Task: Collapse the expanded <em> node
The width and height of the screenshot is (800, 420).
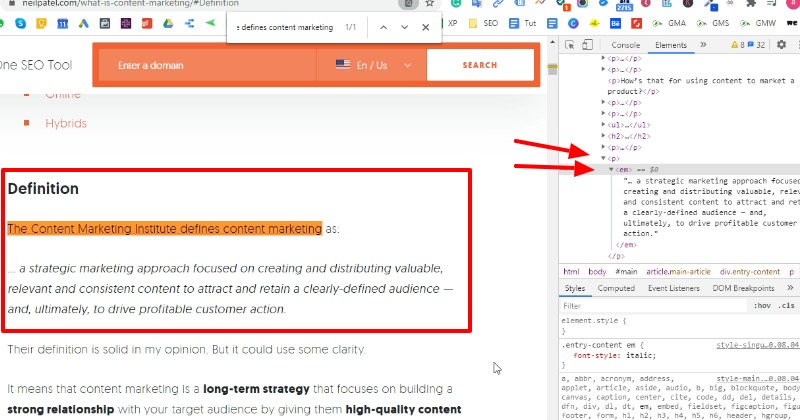Action: coord(611,169)
